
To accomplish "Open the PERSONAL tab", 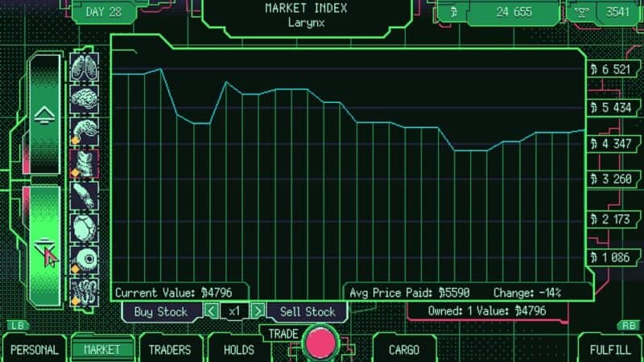I will tap(35, 349).
